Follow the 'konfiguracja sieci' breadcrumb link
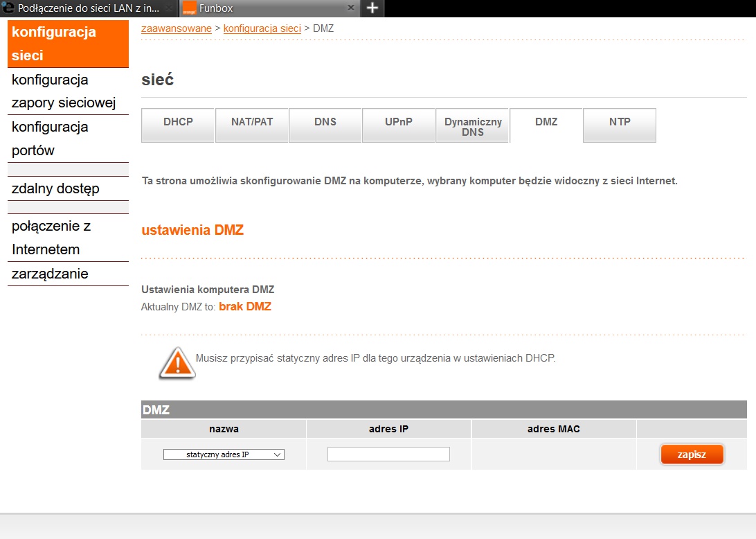This screenshot has width=756, height=539. click(x=262, y=28)
